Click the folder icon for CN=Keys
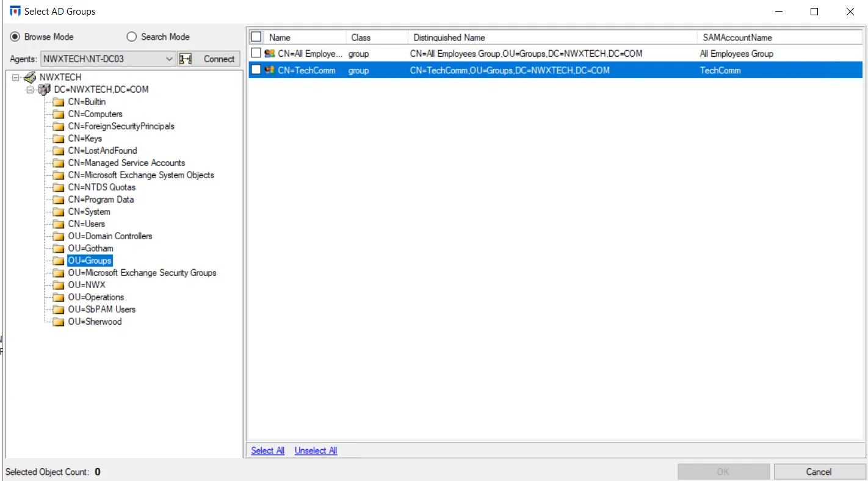This screenshot has width=868, height=481. point(59,139)
